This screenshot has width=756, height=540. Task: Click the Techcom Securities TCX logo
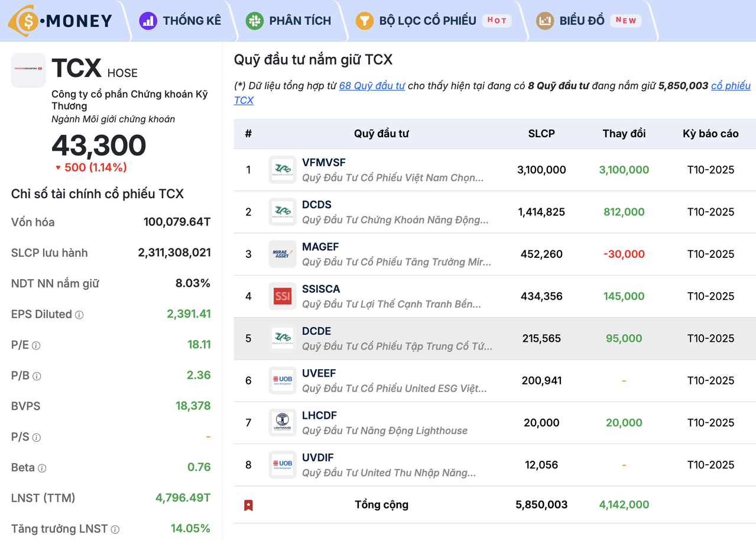[x=28, y=70]
